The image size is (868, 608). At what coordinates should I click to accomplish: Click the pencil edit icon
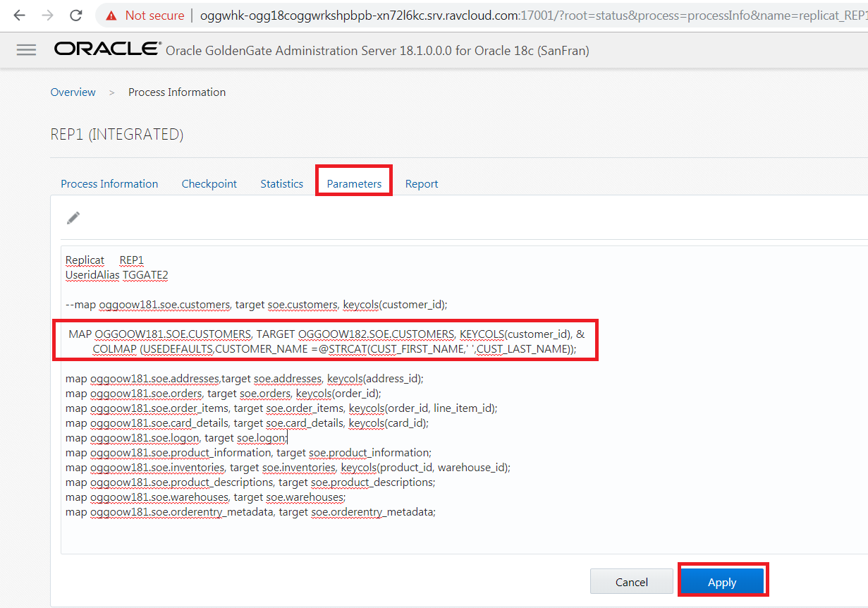73,218
